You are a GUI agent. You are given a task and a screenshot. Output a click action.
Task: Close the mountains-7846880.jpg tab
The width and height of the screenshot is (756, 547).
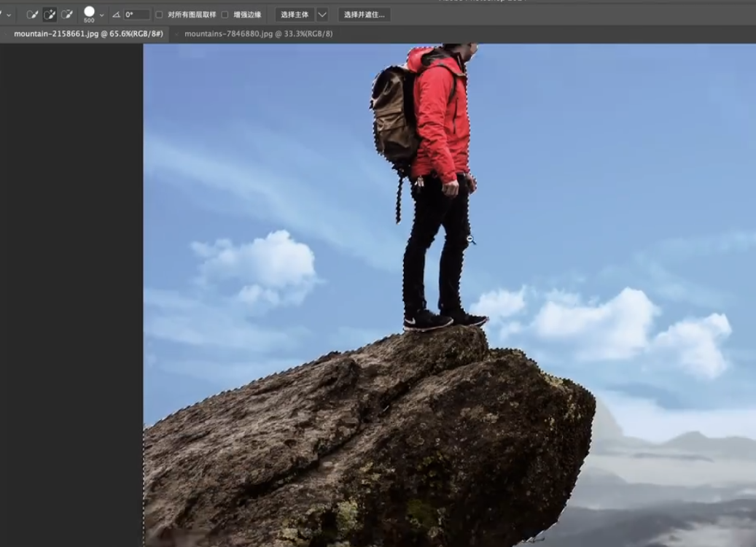(177, 34)
